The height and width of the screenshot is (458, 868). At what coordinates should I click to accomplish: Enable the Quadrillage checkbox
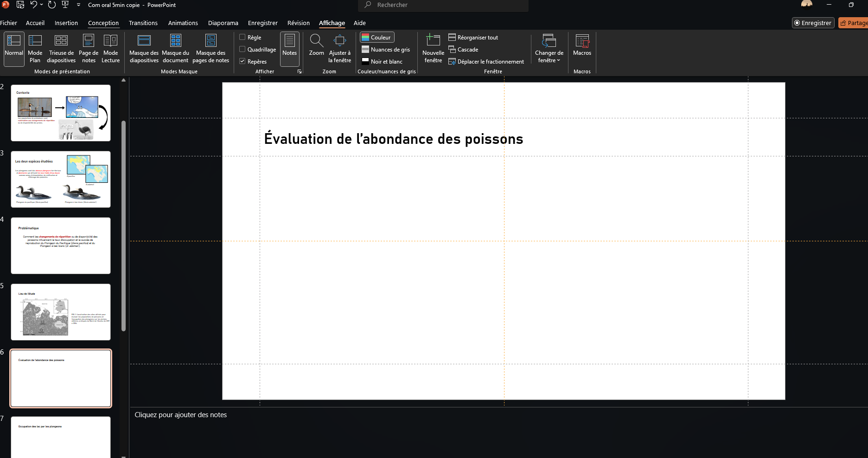point(242,49)
